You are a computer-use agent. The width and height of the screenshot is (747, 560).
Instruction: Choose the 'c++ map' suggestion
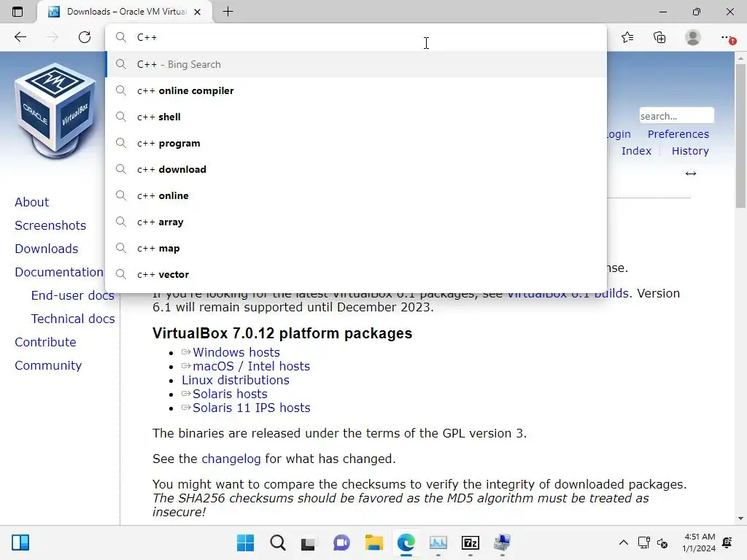click(x=356, y=248)
